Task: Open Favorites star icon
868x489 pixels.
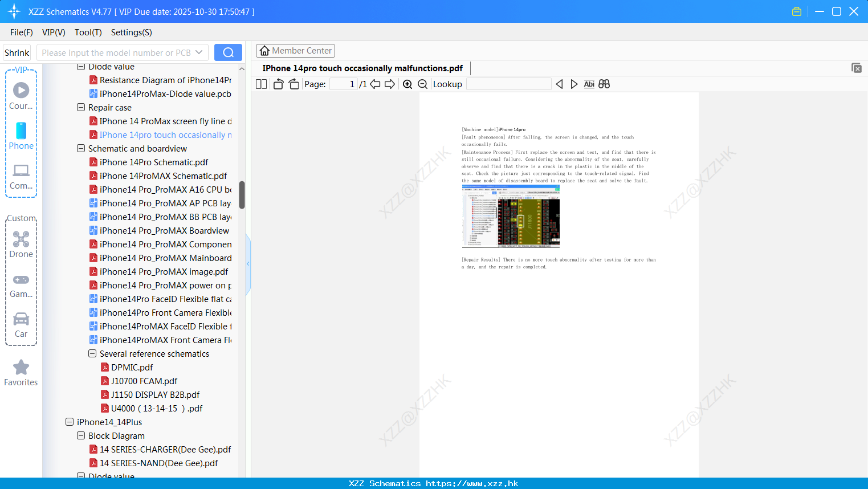Action: [x=21, y=367]
